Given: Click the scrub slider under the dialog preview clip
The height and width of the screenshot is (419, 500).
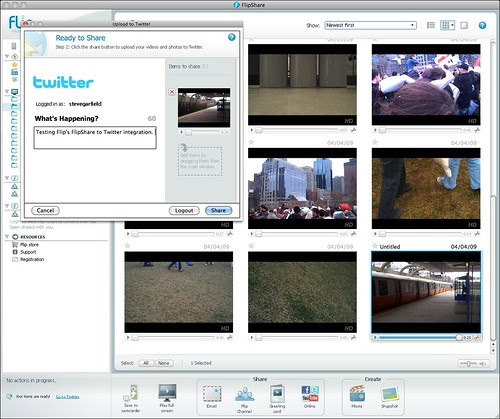Looking at the screenshot, I should click(202, 132).
